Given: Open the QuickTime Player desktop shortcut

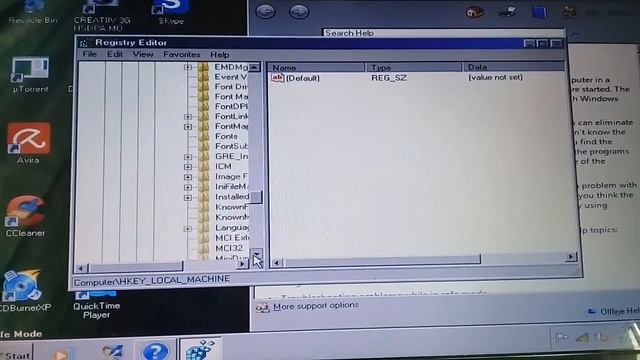Looking at the screenshot, I should click(96, 305).
